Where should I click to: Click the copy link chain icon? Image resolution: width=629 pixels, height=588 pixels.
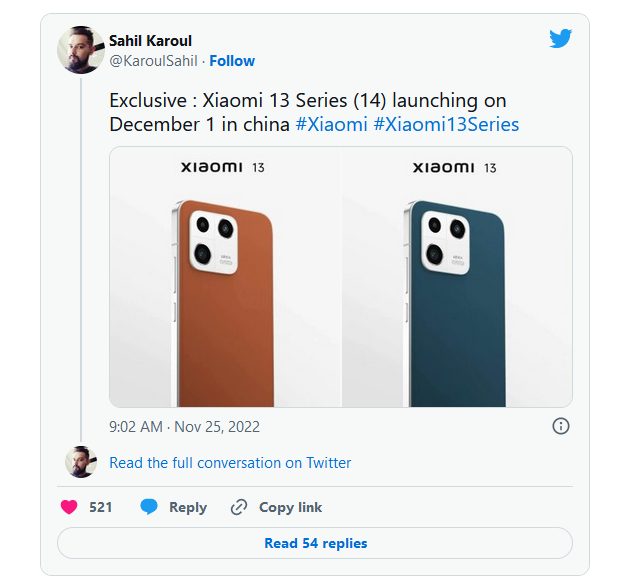[x=239, y=507]
